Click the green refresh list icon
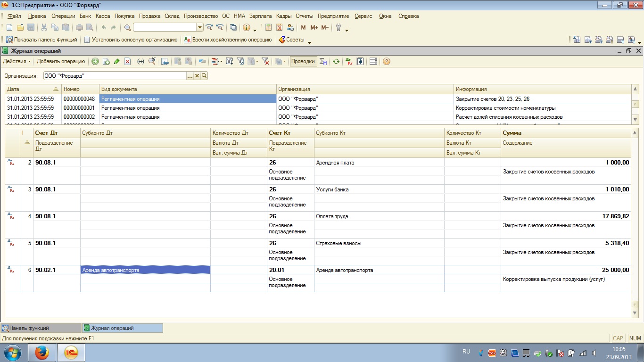644x362 pixels. [x=336, y=61]
